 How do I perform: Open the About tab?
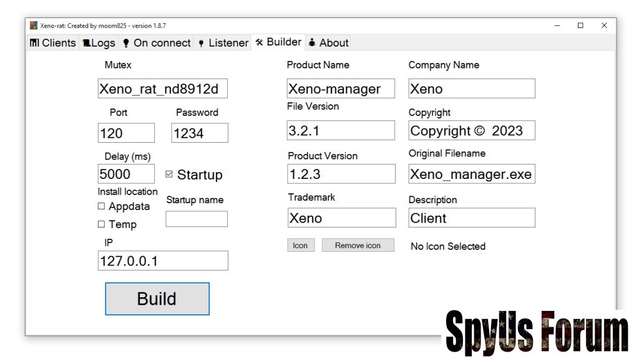[x=328, y=43]
